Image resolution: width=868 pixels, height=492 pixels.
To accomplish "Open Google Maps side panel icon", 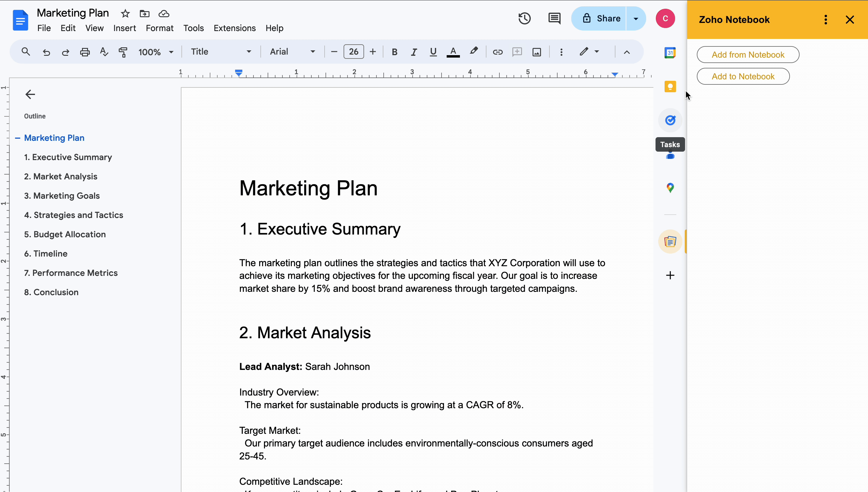I will pos(670,188).
